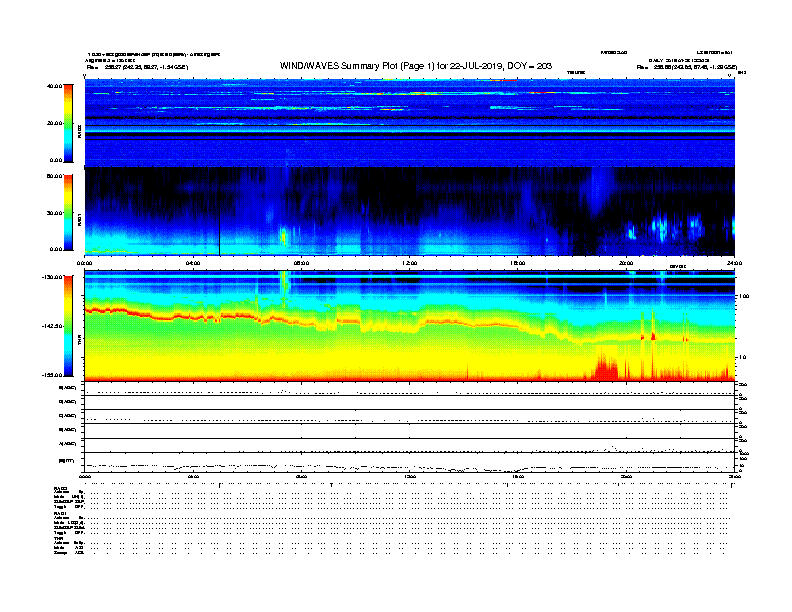Click the vertical RAD1 axis label

(x=79, y=219)
